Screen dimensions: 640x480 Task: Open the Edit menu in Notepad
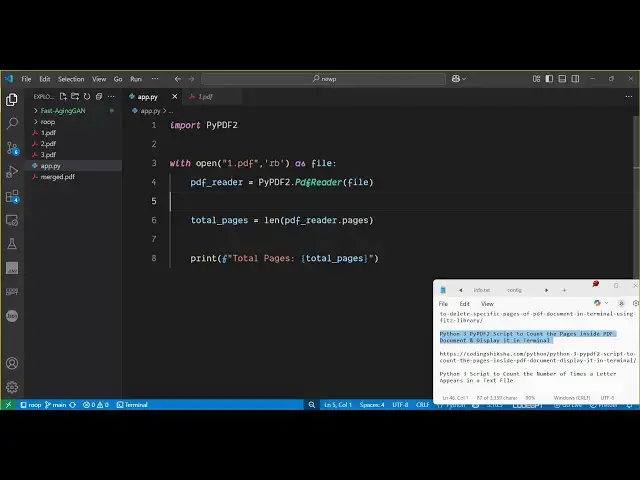pyautogui.click(x=464, y=304)
